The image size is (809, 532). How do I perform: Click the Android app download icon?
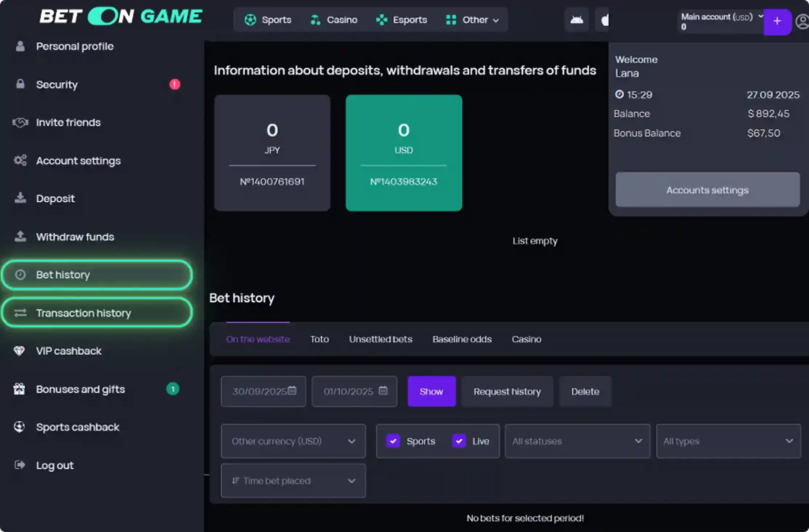click(576, 20)
